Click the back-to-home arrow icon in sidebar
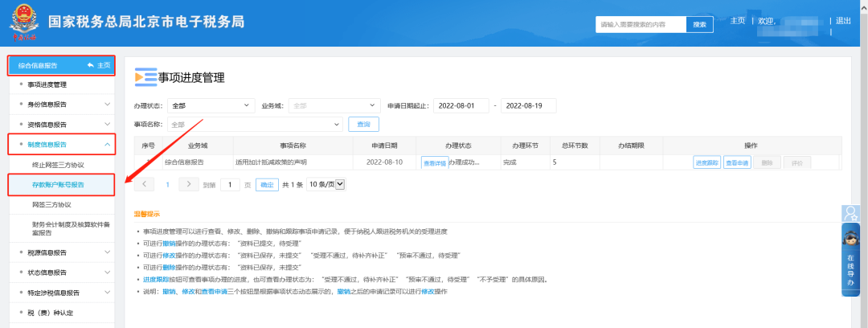 (x=91, y=65)
